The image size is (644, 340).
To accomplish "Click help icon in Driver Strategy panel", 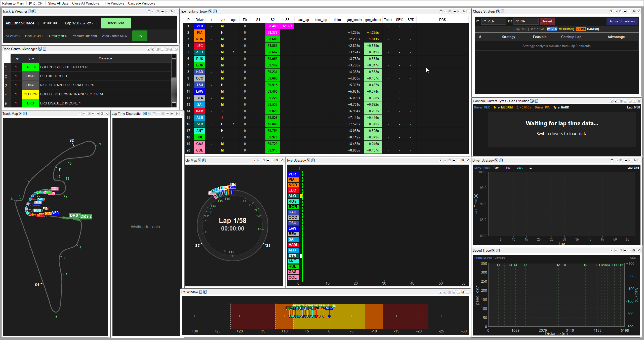I will (612, 160).
